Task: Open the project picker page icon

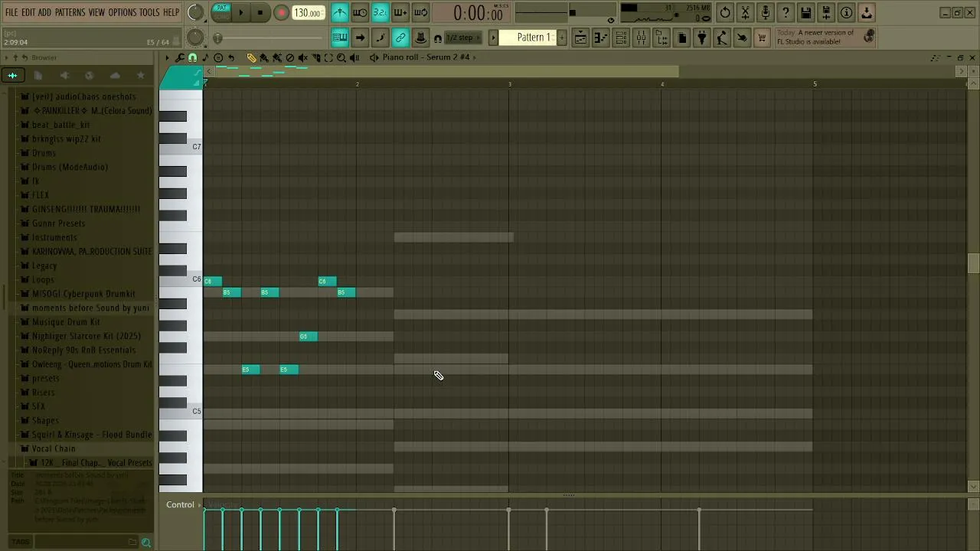Action: pos(681,37)
